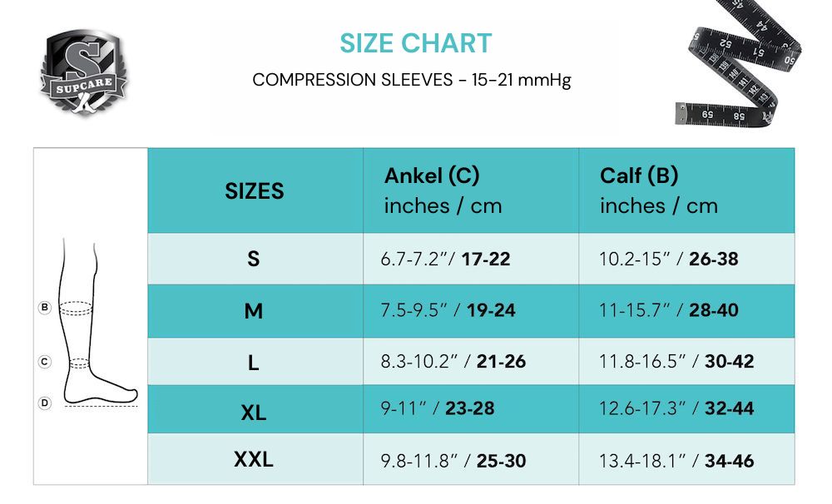The height and width of the screenshot is (504, 832).
Task: Click the circled C ankle marker
Action: click(45, 362)
